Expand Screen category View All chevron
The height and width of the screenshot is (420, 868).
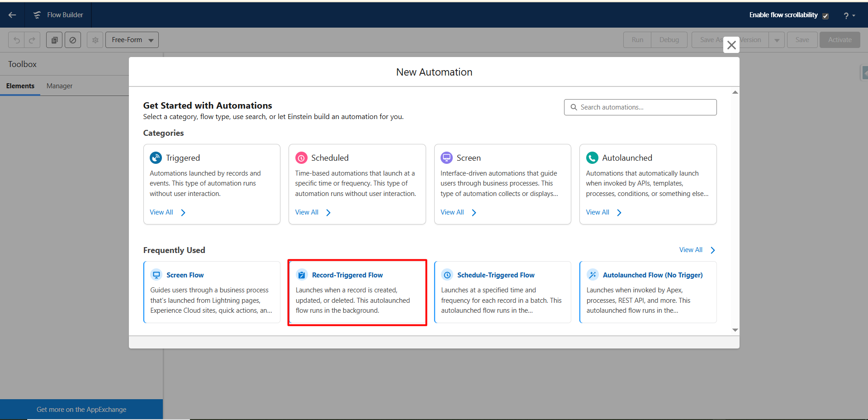[474, 213]
